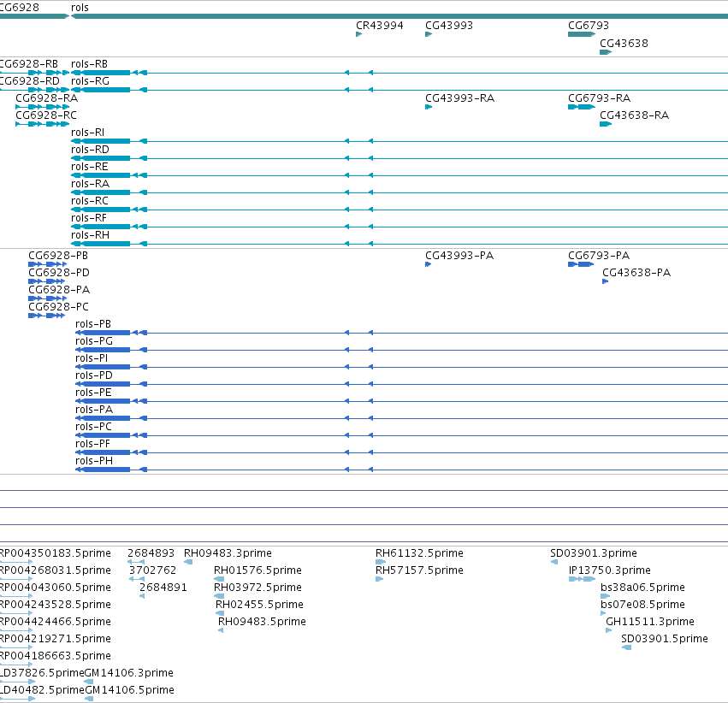Select the CG43638 gene label
Image resolution: width=728 pixels, height=703 pixels.
click(x=624, y=43)
